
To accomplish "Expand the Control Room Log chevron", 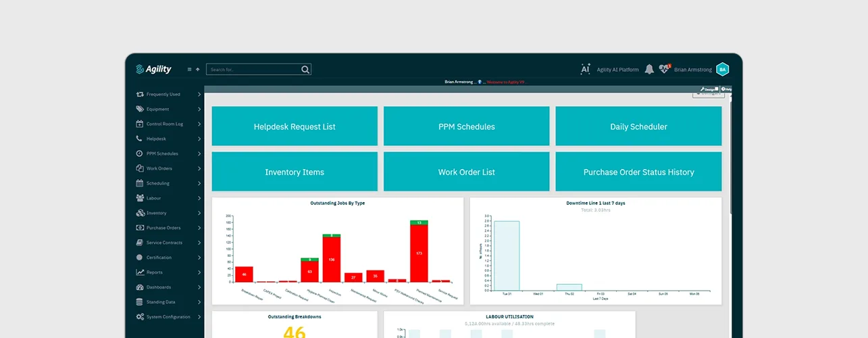I will tap(199, 124).
